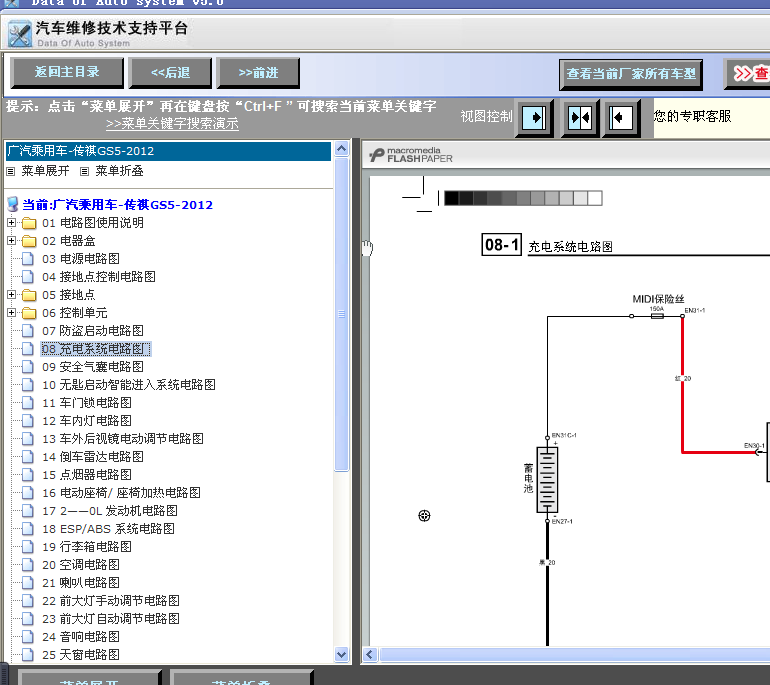Click the folder icon for 05 接地点
This screenshot has width=770, height=685.
pos(29,295)
